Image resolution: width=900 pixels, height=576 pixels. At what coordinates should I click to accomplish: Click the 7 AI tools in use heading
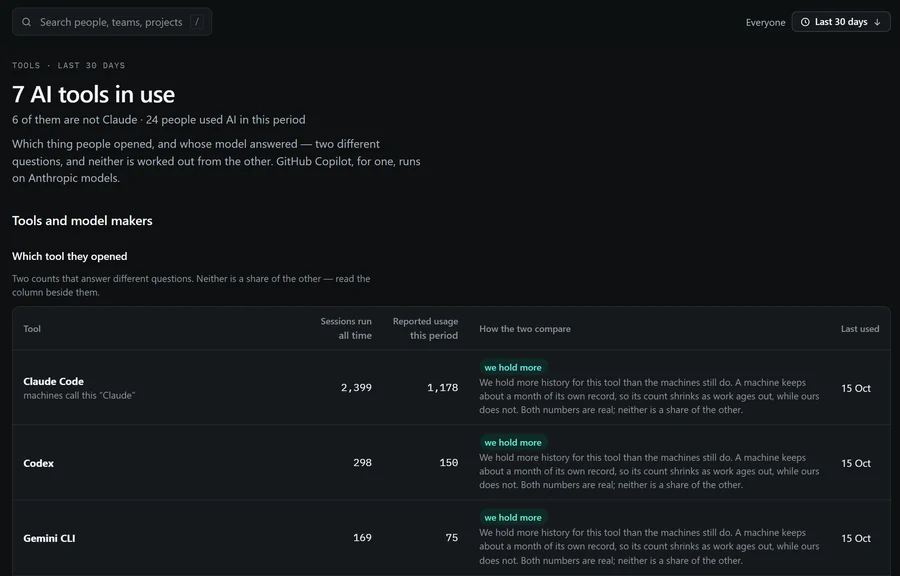[94, 95]
